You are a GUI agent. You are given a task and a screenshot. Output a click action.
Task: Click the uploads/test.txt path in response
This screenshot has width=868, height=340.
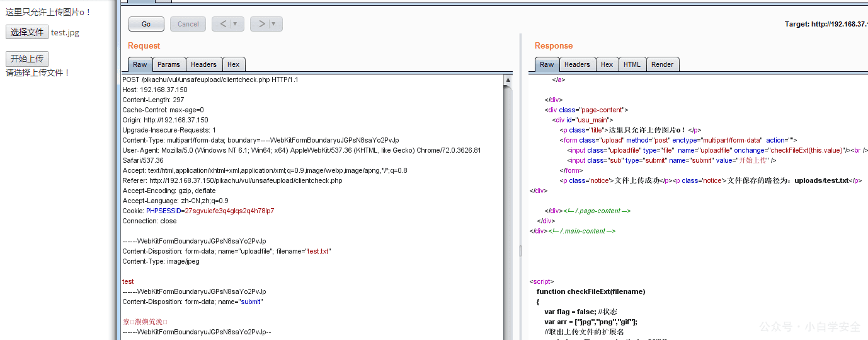click(821, 180)
